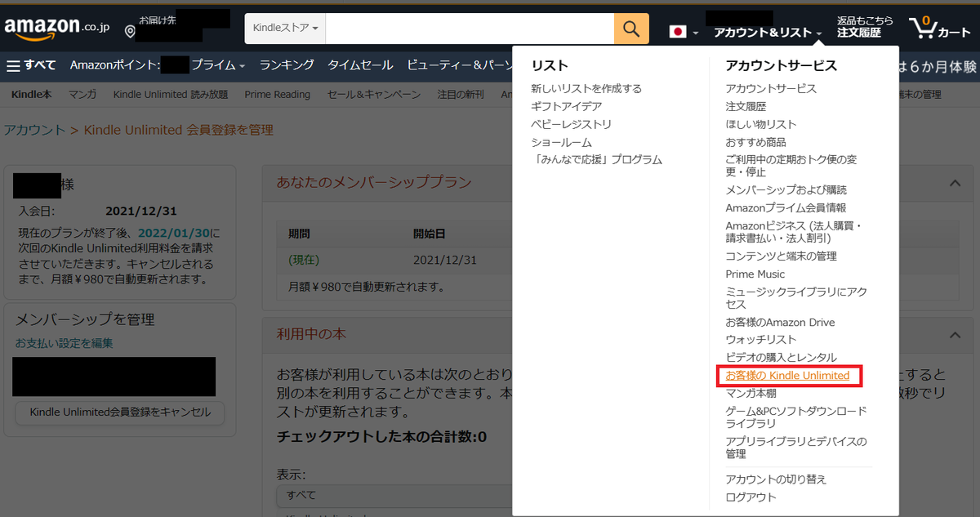Click the delivery location pin icon
Screen dimensions: 980x517
point(130,32)
